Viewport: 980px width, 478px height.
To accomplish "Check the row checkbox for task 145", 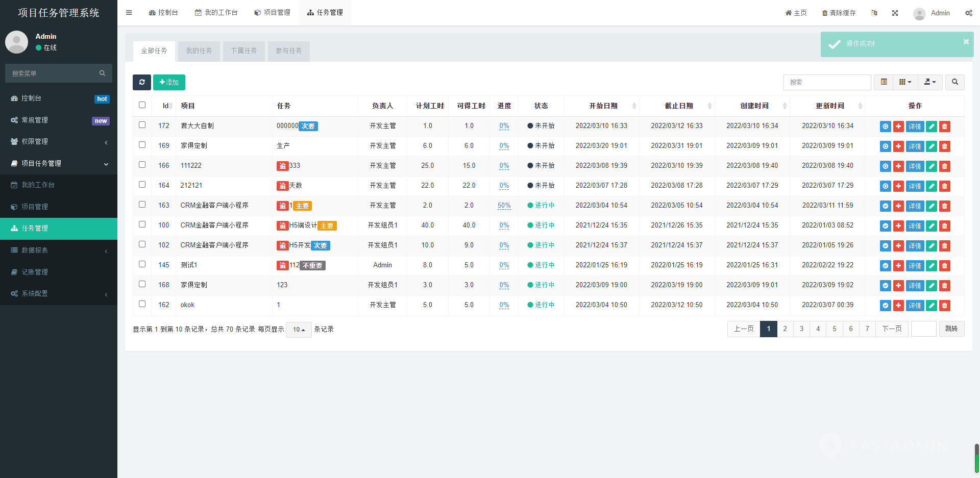I will click(x=142, y=264).
